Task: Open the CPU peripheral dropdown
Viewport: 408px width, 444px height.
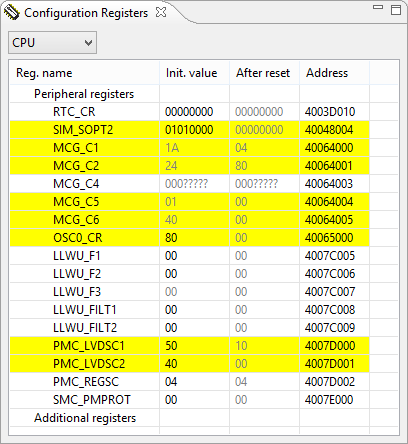Action: (52, 43)
